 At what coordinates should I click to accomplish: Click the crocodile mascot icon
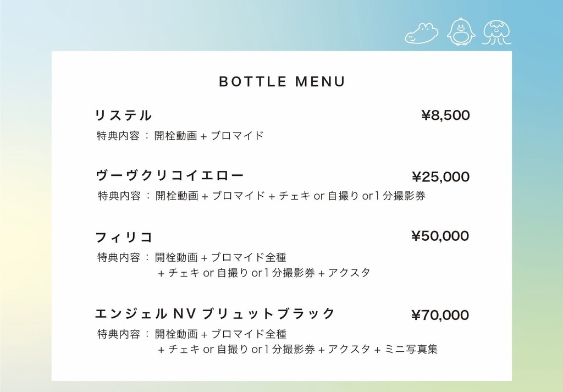pyautogui.click(x=421, y=33)
